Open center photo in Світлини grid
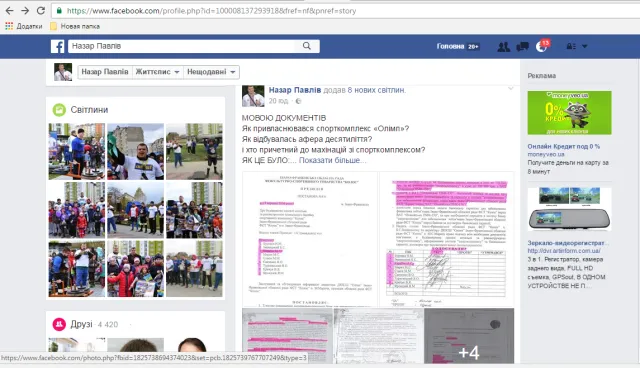Image resolution: width=640 pixels, height=368 pixels. (136, 210)
